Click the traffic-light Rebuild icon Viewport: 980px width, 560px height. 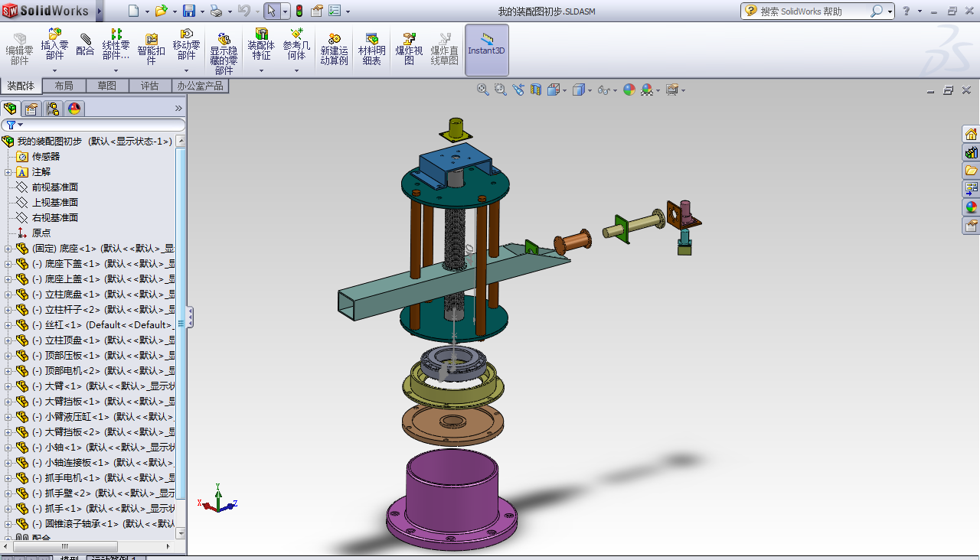pos(299,11)
